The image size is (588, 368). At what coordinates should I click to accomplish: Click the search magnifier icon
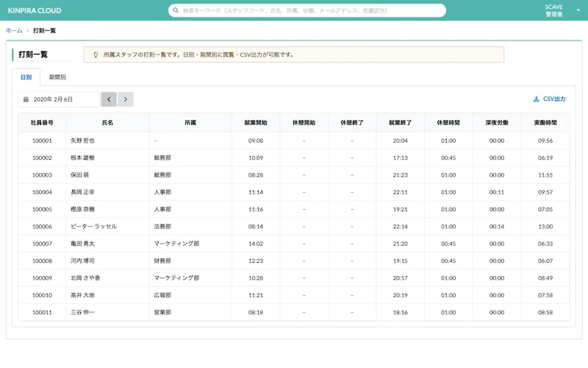pyautogui.click(x=176, y=11)
